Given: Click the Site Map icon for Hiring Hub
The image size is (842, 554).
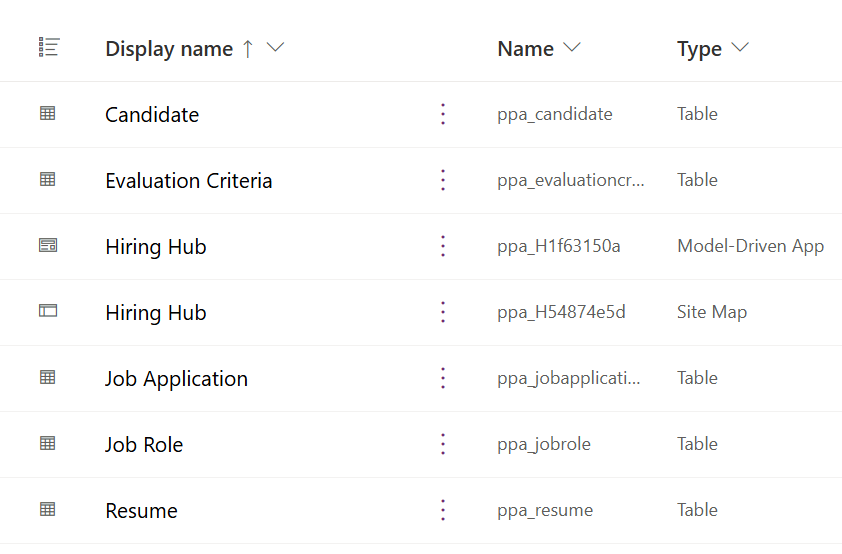Looking at the screenshot, I should pyautogui.click(x=47, y=312).
